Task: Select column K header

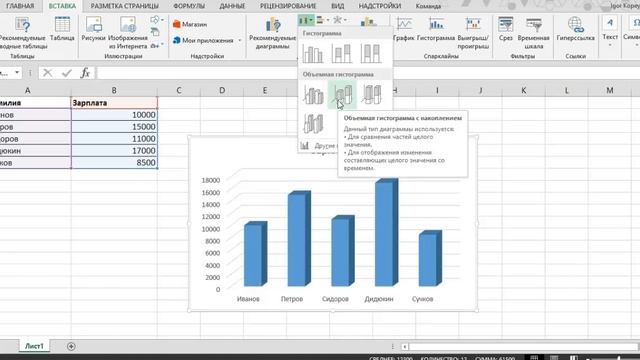Action: (524, 90)
